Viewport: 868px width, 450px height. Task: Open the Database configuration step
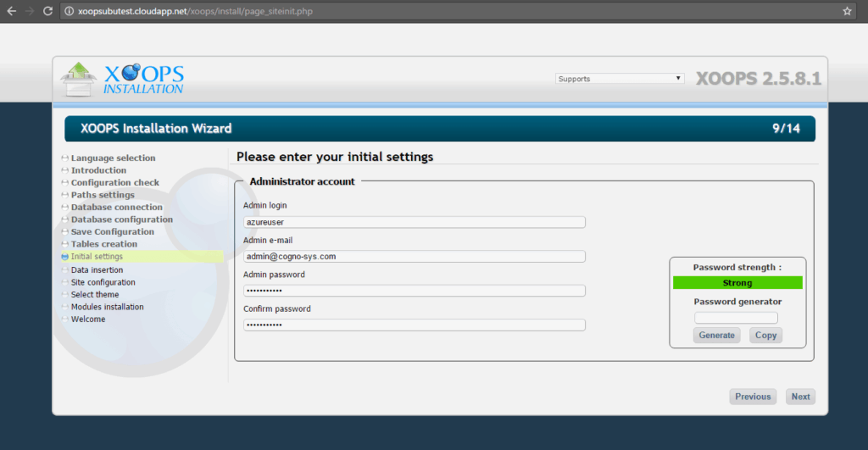[122, 219]
